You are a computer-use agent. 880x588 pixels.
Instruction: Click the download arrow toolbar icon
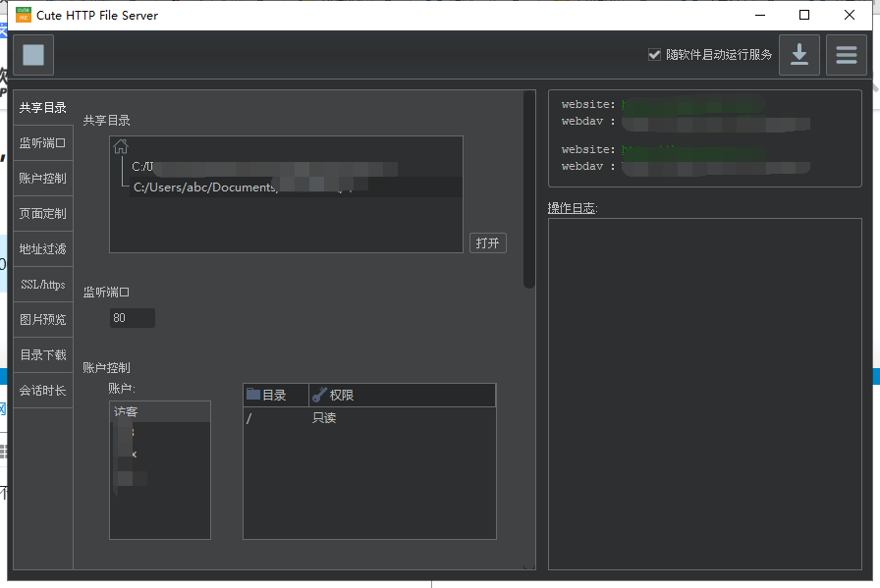(x=799, y=55)
